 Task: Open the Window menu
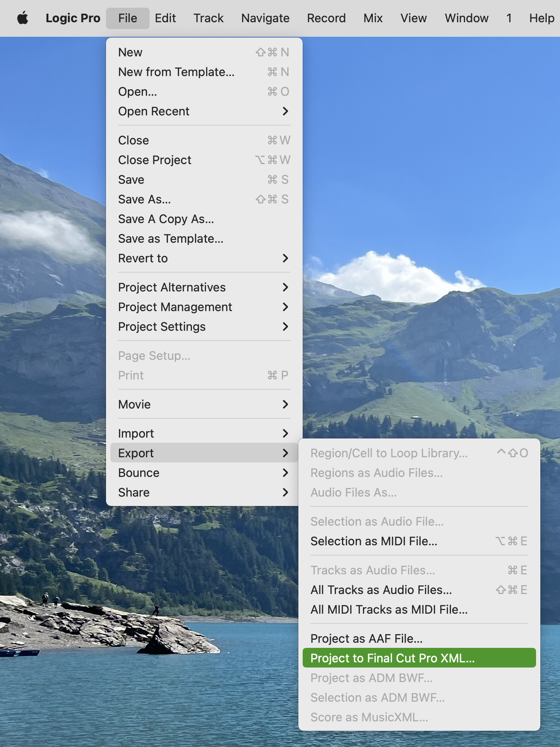pyautogui.click(x=466, y=18)
